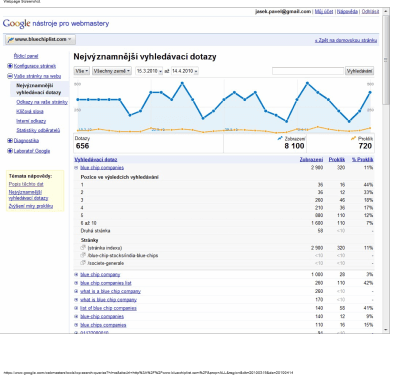The width and height of the screenshot is (400, 375).
Task: Expand Laboratoř Google plus icon
Action: pyautogui.click(x=10, y=151)
